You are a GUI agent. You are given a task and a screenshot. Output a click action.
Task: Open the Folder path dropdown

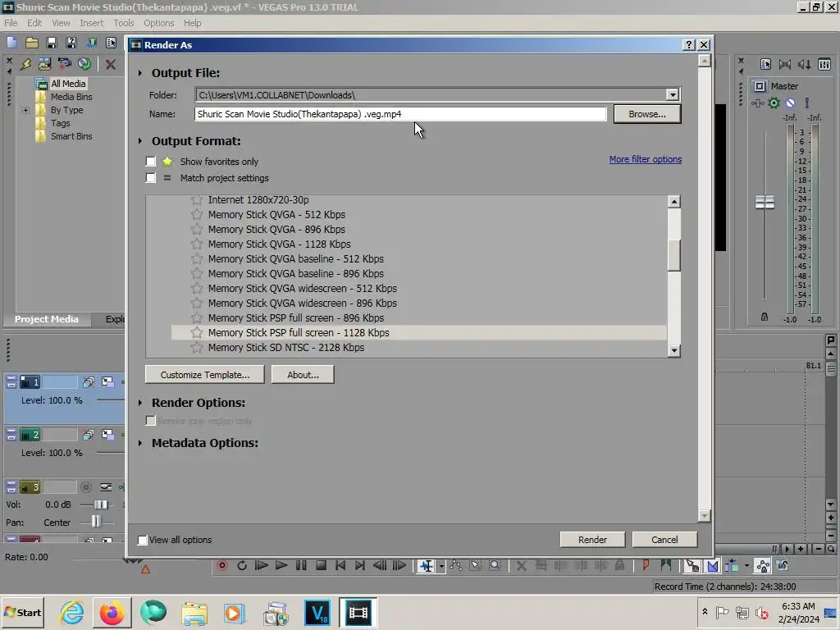[673, 95]
